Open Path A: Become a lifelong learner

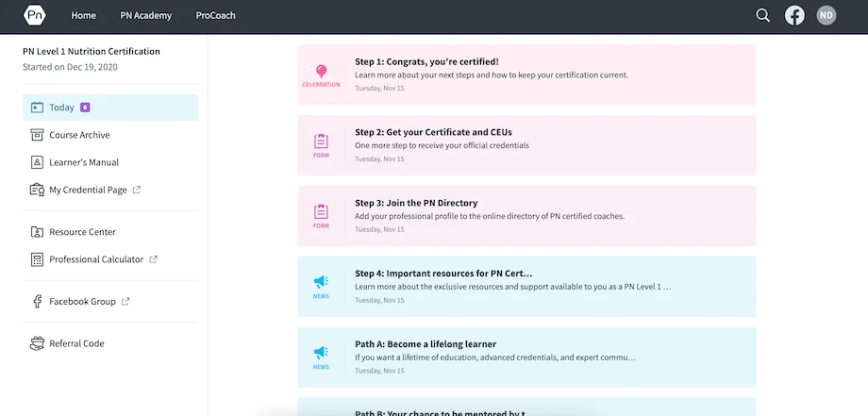pyautogui.click(x=527, y=358)
